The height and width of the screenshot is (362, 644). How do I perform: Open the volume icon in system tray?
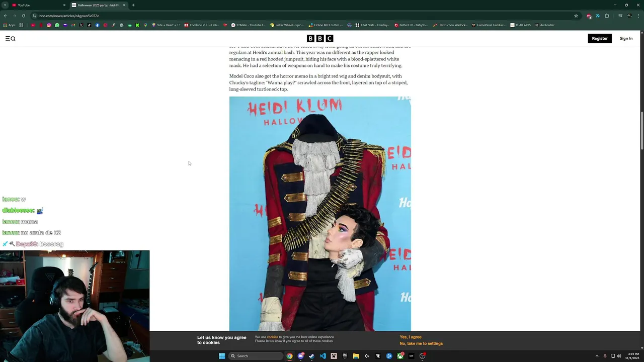[x=619, y=356]
